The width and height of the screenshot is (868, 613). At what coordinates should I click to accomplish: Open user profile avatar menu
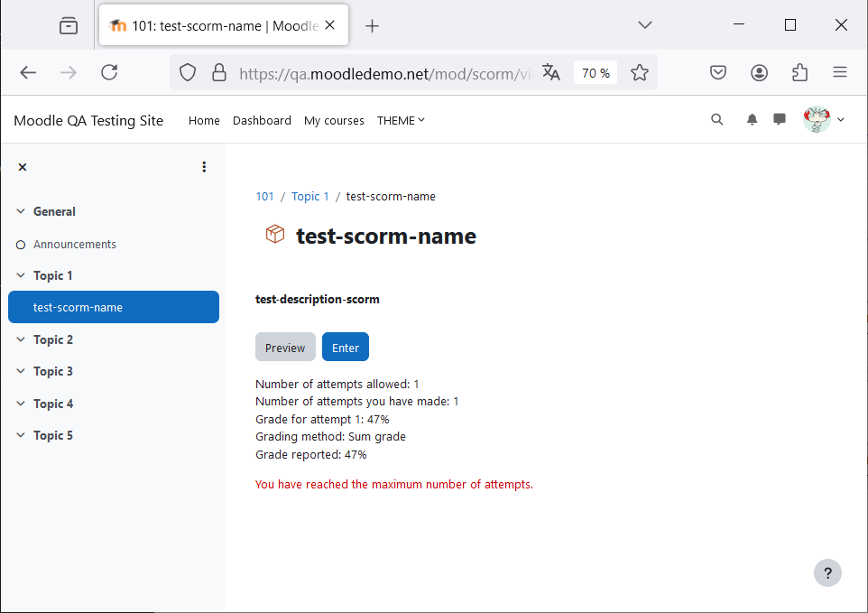(823, 119)
